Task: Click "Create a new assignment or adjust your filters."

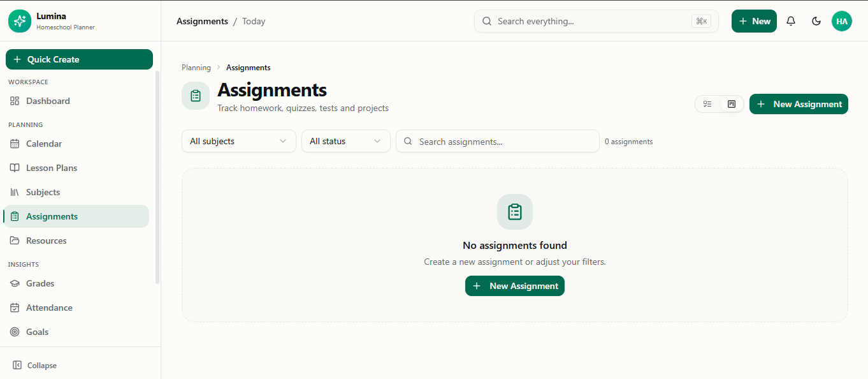Action: 515,262
